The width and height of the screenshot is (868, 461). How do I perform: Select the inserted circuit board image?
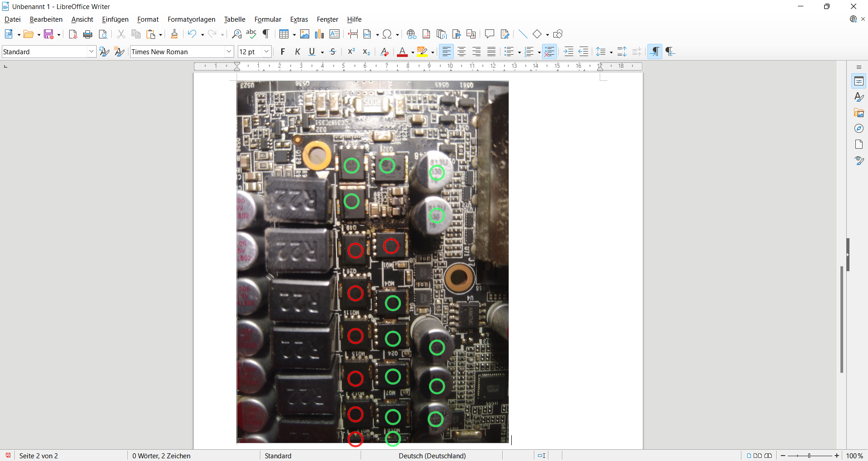coord(373,262)
